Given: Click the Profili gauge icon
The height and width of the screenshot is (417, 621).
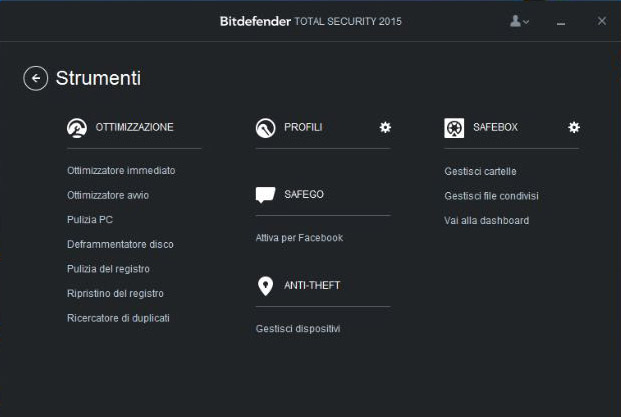Looking at the screenshot, I should point(265,128).
